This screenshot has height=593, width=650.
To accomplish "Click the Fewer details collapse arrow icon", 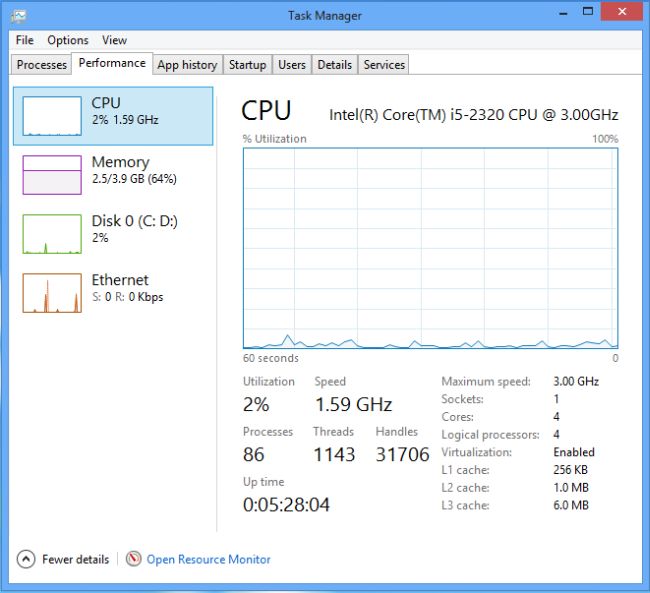I will [26, 559].
